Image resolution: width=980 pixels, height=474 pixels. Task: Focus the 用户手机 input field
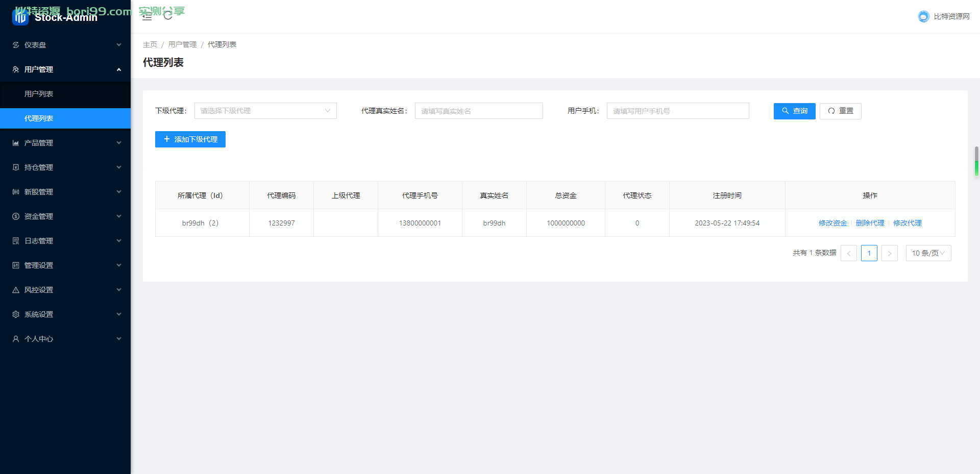tap(678, 111)
